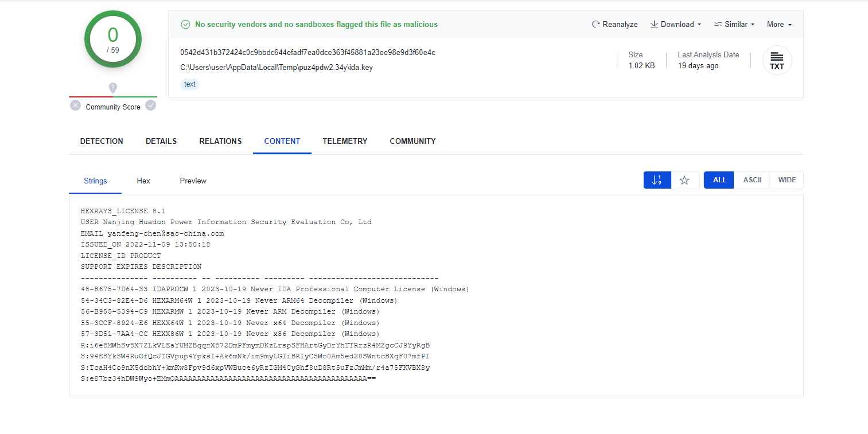Toggle the numeric sort order icon
The width and height of the screenshot is (868, 434).
[x=657, y=180]
